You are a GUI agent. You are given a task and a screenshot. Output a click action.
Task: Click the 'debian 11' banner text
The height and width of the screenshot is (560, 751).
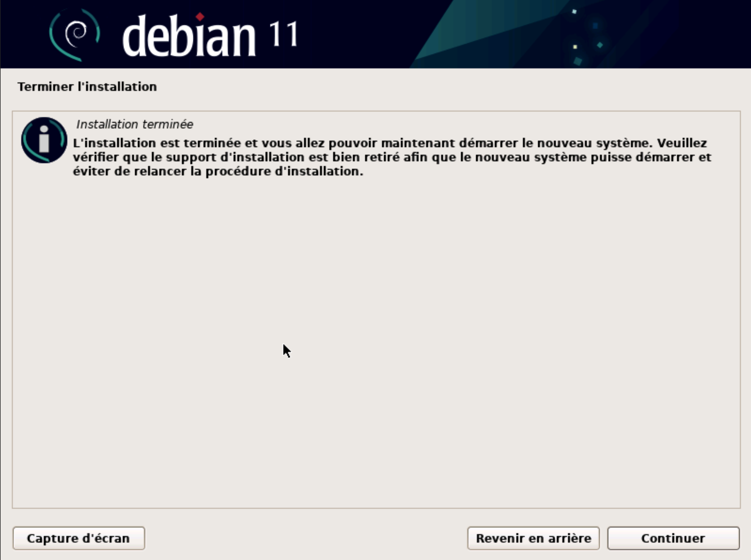click(x=210, y=35)
